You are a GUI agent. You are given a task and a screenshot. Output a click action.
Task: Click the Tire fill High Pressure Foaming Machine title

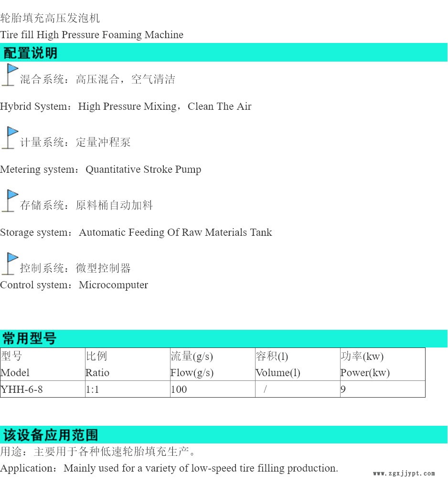pyautogui.click(x=92, y=35)
